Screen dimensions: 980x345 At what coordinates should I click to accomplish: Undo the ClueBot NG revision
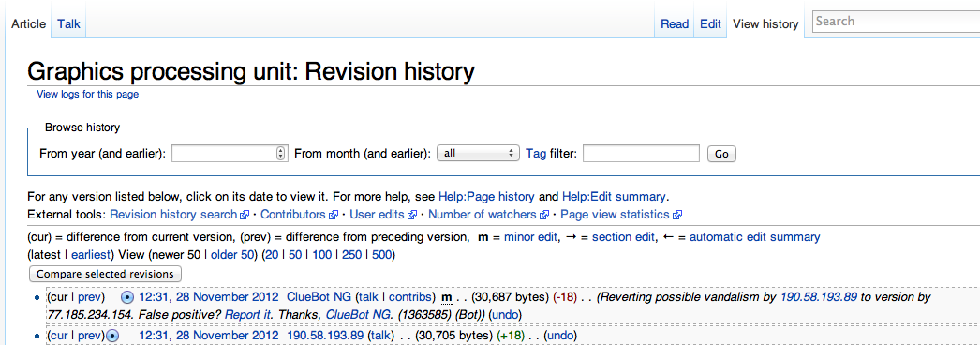tap(505, 314)
